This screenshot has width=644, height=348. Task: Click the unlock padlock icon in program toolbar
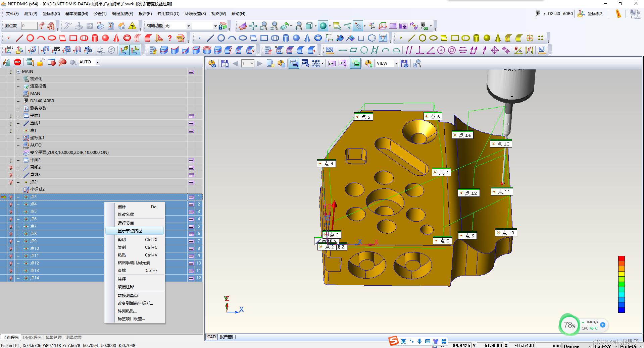41,62
